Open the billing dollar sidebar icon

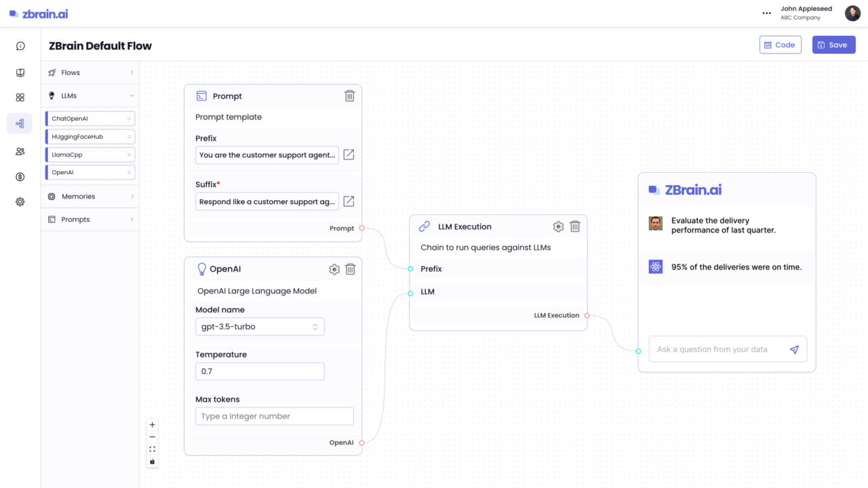pos(20,176)
